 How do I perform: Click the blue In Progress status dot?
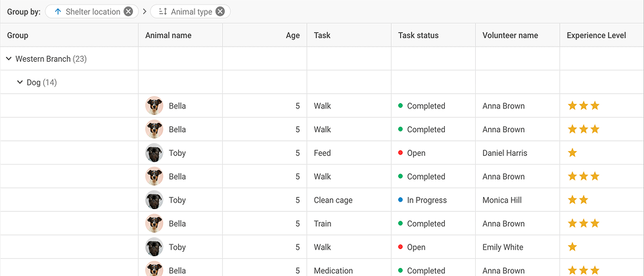click(400, 200)
